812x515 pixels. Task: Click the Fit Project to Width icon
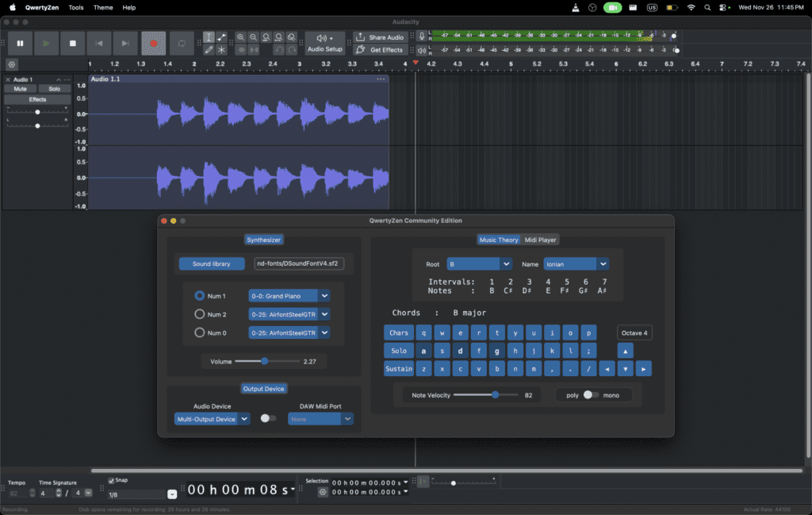(x=278, y=37)
